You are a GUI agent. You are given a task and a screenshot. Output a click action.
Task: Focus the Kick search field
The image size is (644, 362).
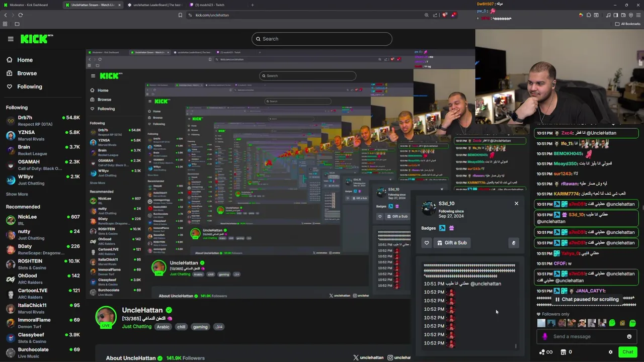tap(322, 39)
